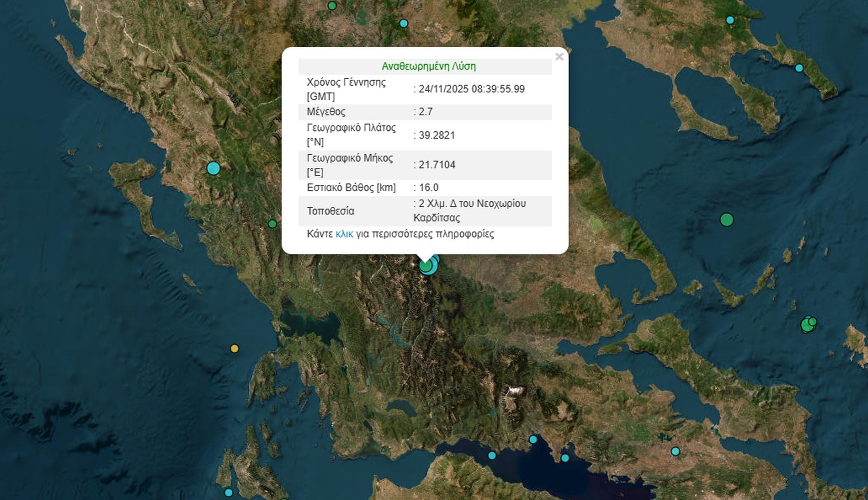Select the small green marker in coastal Epirus

coord(272,224)
